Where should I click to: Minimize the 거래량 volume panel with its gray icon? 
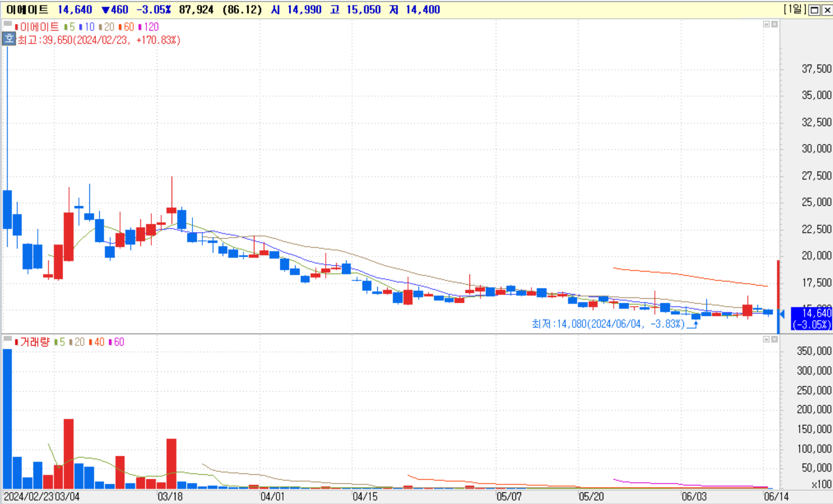click(x=766, y=339)
